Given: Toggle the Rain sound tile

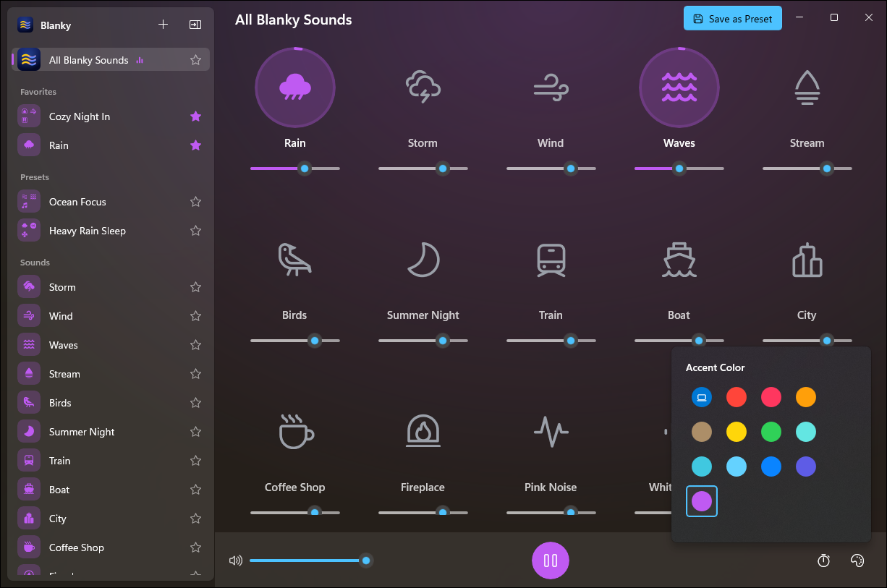Looking at the screenshot, I should tap(295, 88).
